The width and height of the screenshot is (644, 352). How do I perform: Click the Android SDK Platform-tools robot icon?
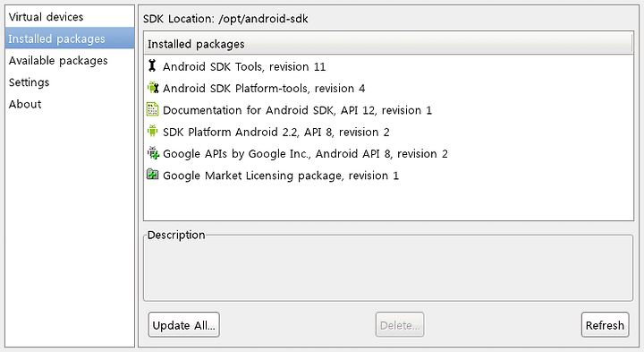pyautogui.click(x=153, y=87)
